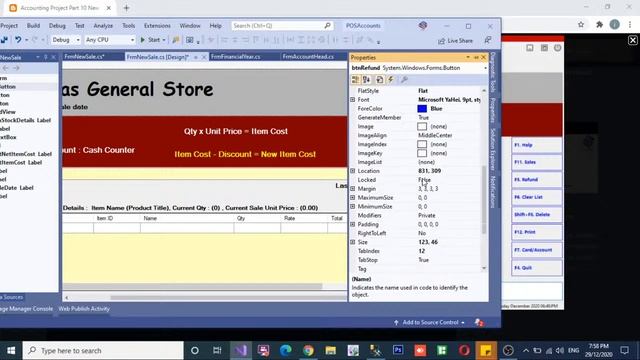Image resolution: width=640 pixels, height=360 pixels.
Task: Click the feedback icon beside Live Share
Action: [488, 40]
